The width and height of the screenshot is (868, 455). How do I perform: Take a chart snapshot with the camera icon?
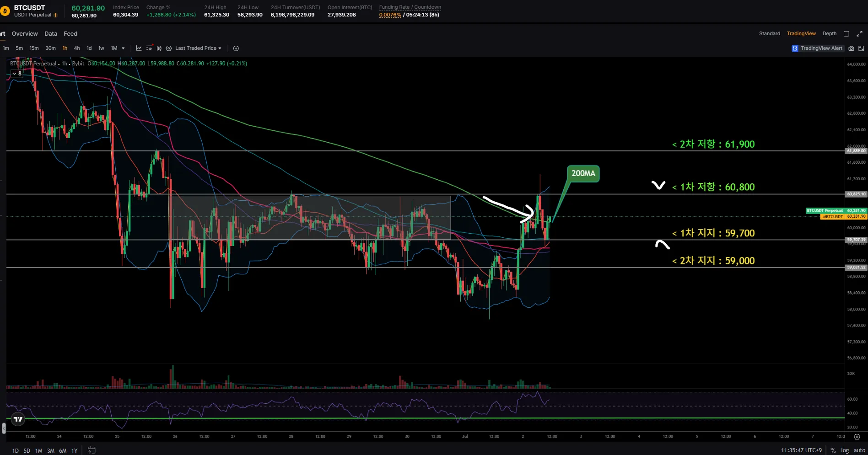click(x=851, y=48)
